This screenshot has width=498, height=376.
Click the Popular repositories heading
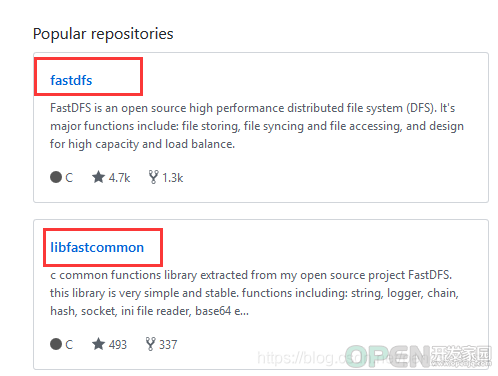point(103,34)
